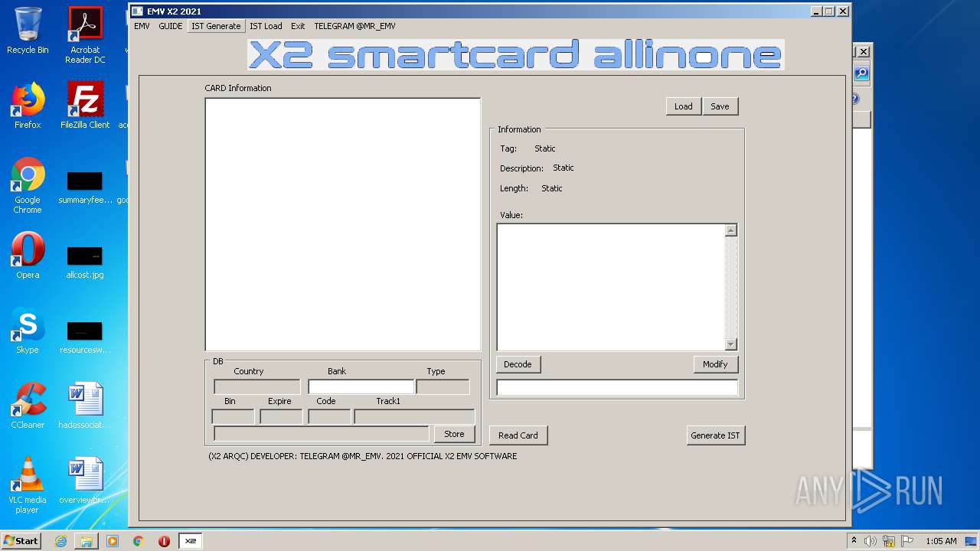This screenshot has height=551, width=980.
Task: Click the Action Center flag tray icon
Action: pos(906,541)
